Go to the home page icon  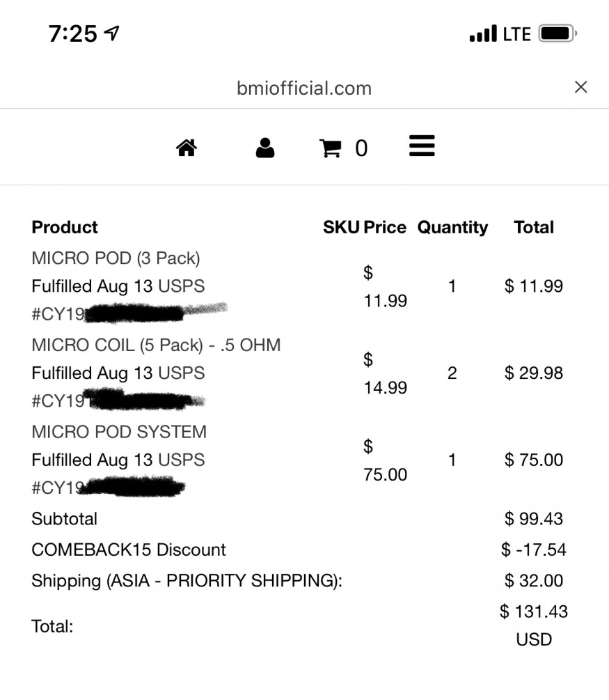[x=187, y=148]
